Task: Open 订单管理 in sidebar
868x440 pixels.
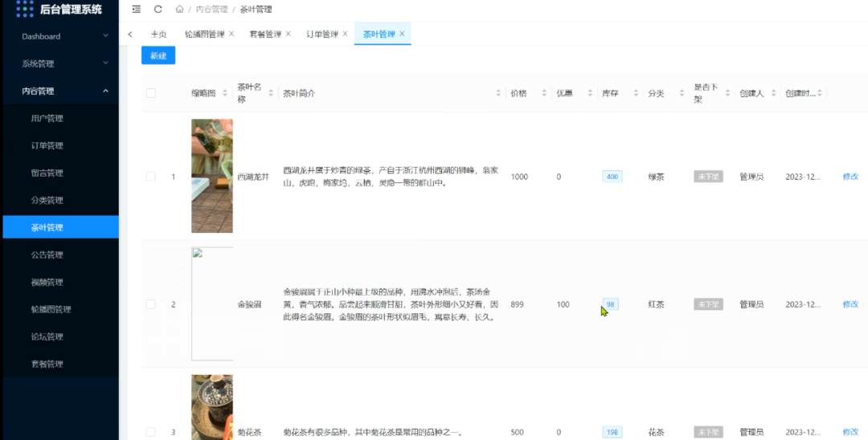Action: [61, 145]
